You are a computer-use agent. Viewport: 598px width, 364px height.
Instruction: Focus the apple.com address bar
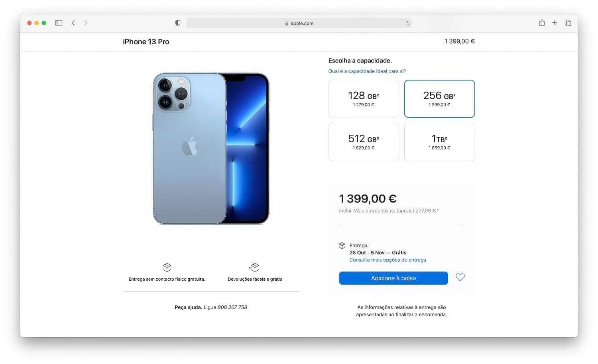[x=299, y=23]
